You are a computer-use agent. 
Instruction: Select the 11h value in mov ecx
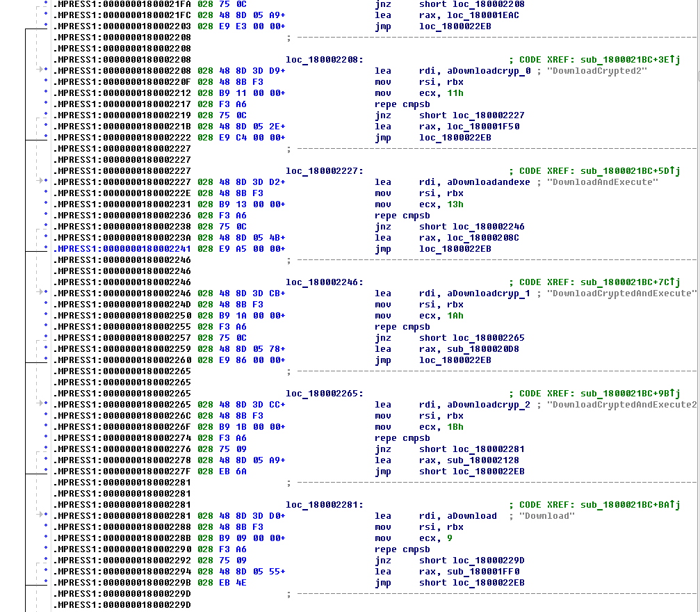point(455,93)
